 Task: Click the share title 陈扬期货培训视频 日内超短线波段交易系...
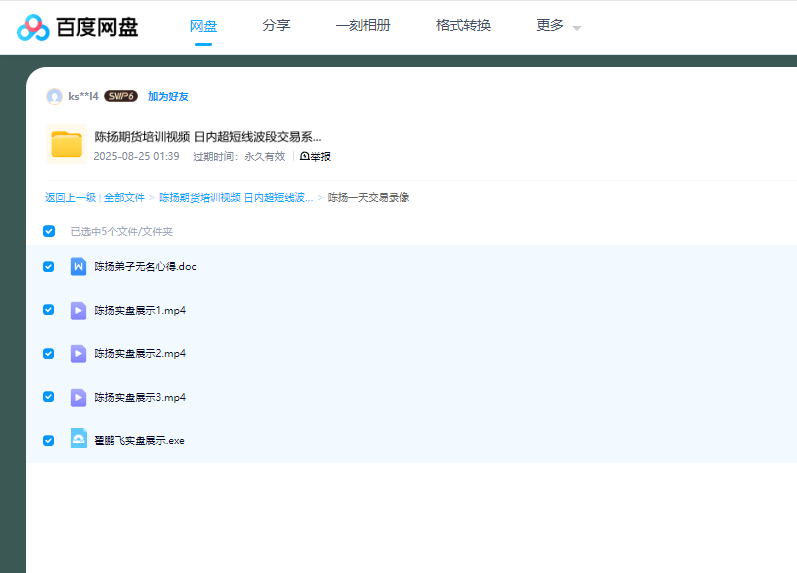tap(208, 137)
